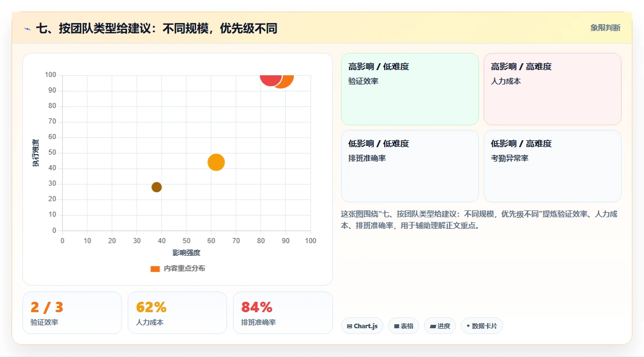
Task: Click 考勤异常率 text in quadrant card
Action: click(x=509, y=158)
